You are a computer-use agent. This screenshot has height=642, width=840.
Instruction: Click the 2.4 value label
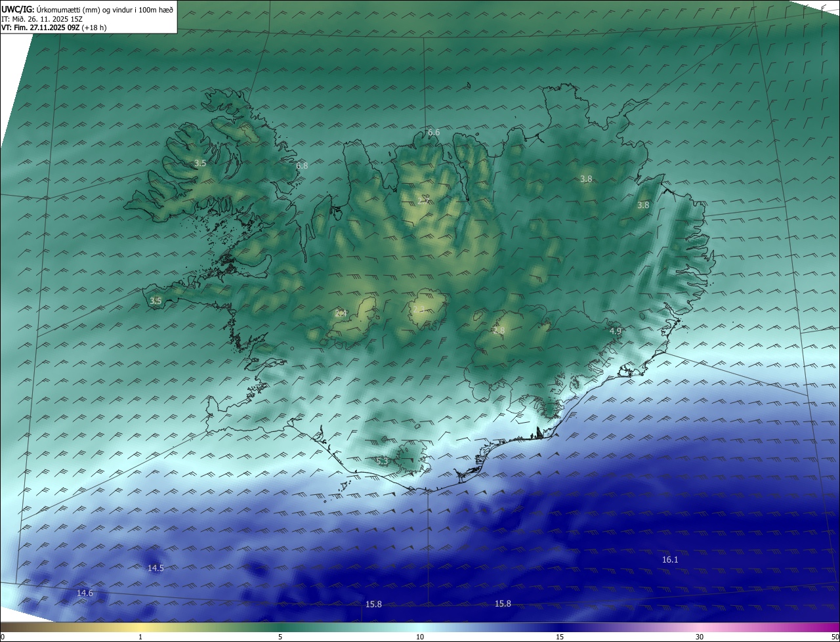point(341,314)
